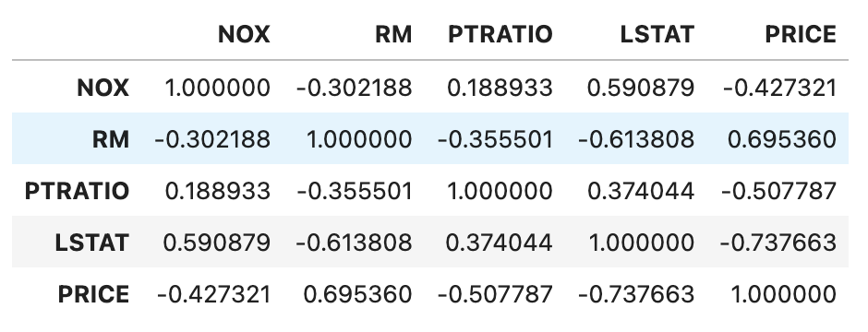Screen dimensions: 868x332
Task: Click the PRICE column header
Action: [800, 34]
